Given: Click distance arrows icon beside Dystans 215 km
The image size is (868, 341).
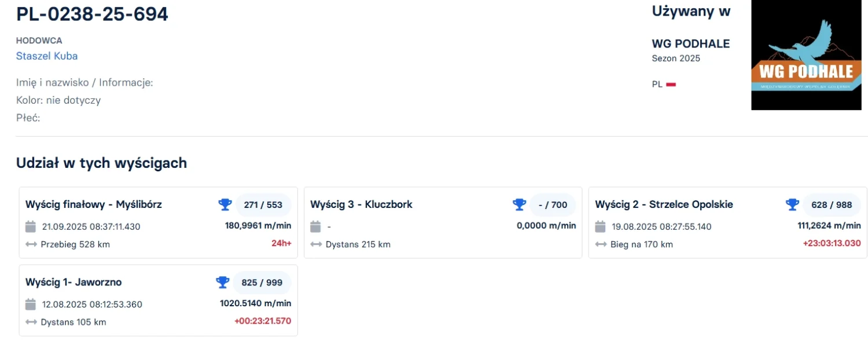Looking at the screenshot, I should [x=316, y=244].
